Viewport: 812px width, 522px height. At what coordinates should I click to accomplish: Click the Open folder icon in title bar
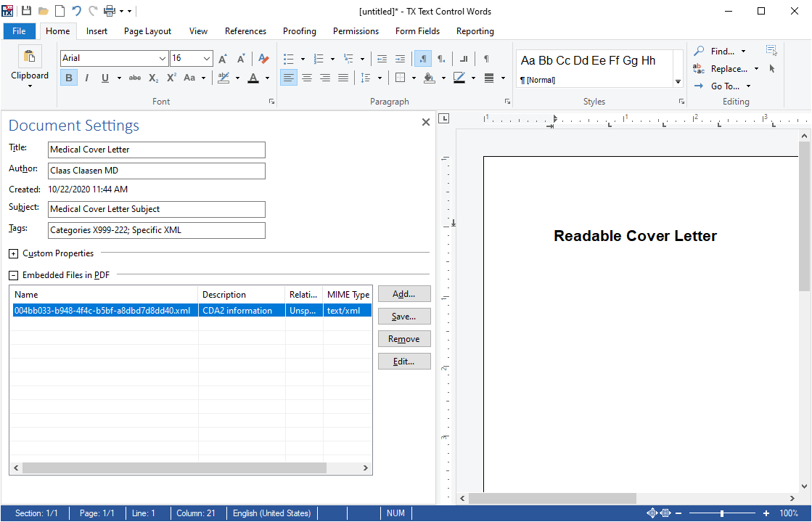[44, 11]
